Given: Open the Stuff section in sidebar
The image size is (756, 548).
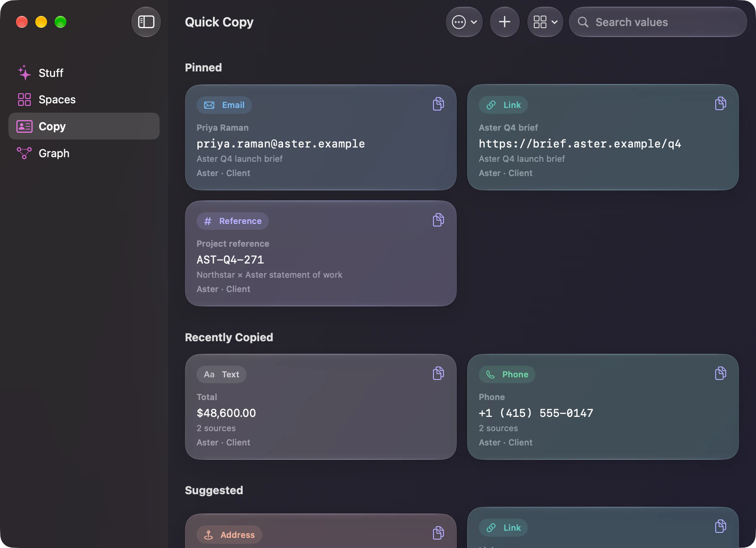Looking at the screenshot, I should (84, 73).
